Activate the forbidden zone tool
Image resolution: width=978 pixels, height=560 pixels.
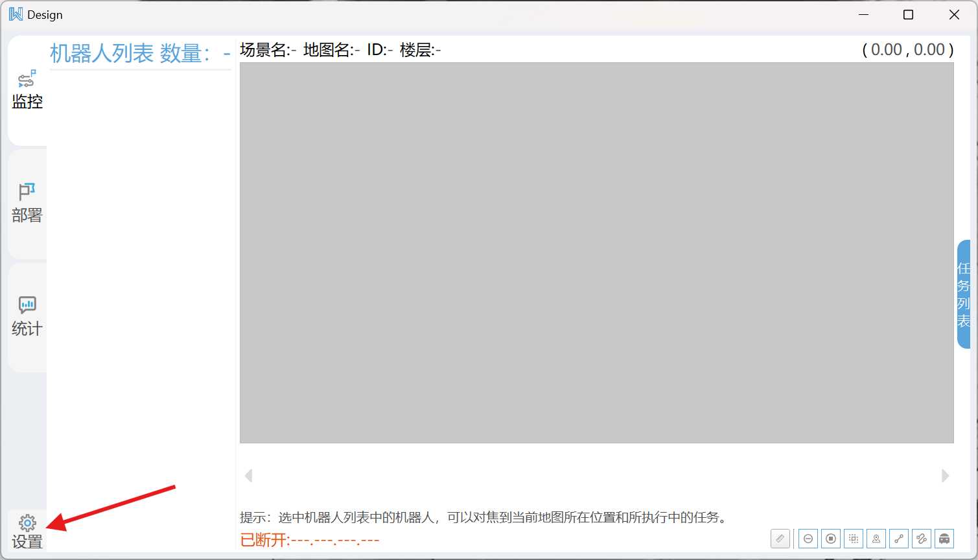tap(808, 539)
